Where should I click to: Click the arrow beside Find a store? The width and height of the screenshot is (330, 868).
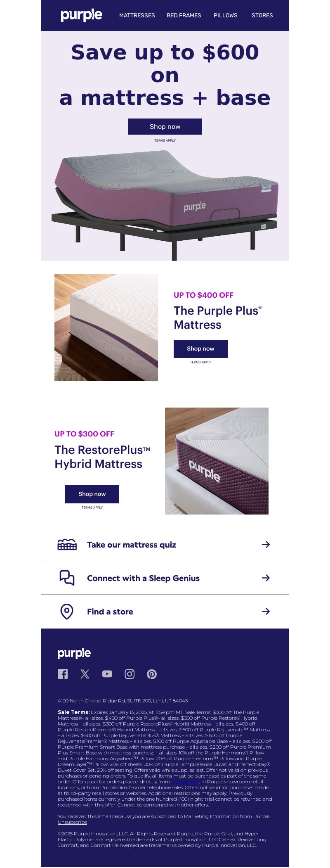click(x=266, y=611)
